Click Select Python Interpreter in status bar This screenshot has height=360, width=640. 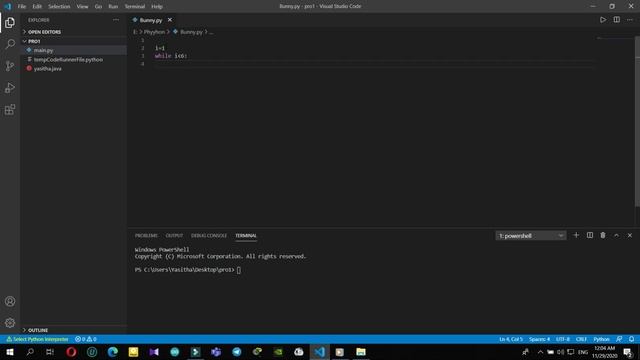(x=37, y=339)
